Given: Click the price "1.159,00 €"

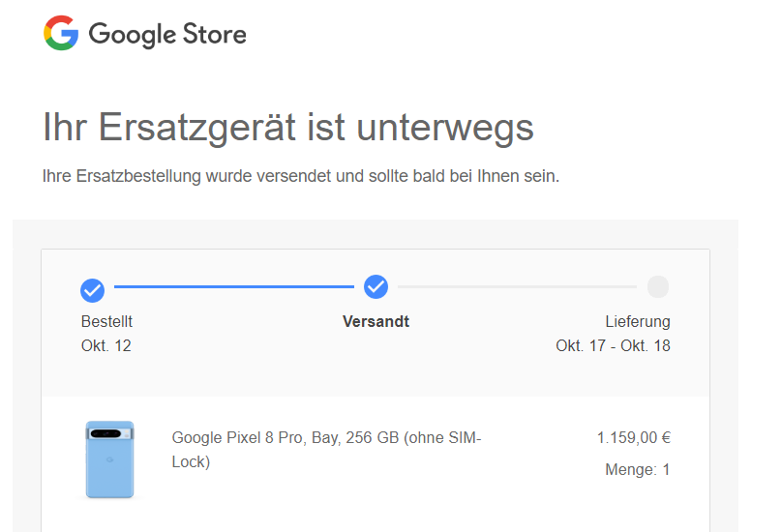Looking at the screenshot, I should (633, 438).
